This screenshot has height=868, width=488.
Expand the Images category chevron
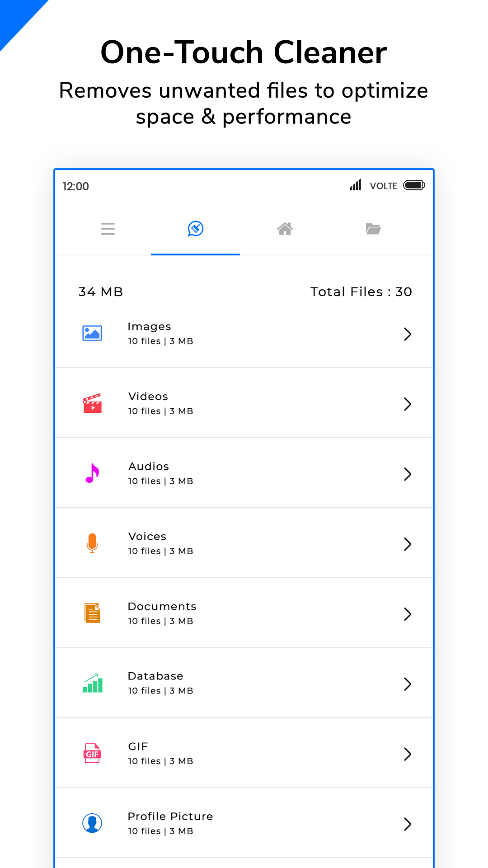407,334
